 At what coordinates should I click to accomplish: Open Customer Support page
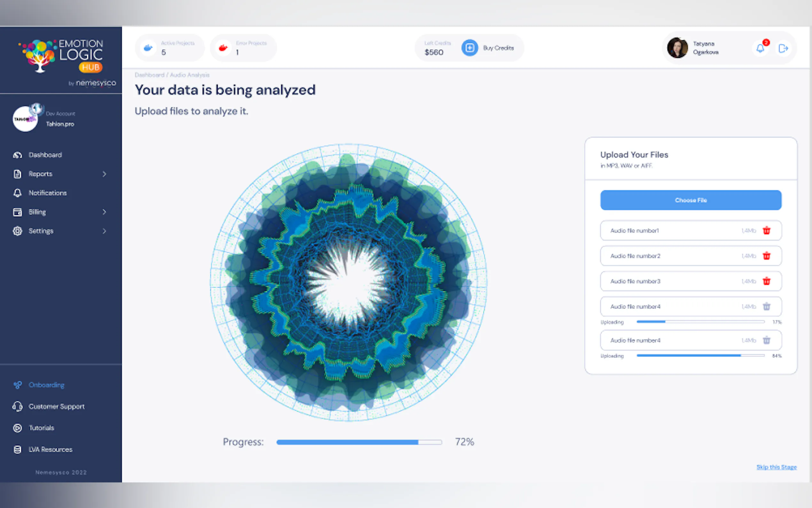[56, 407]
